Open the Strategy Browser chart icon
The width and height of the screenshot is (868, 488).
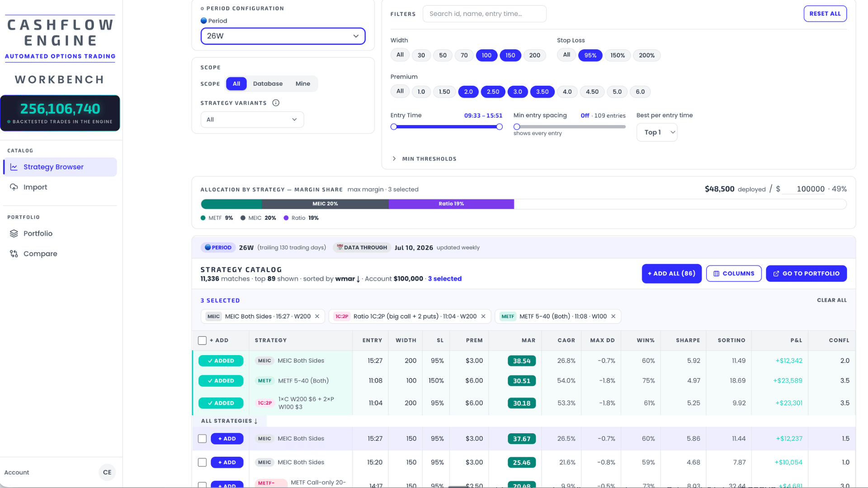point(14,167)
